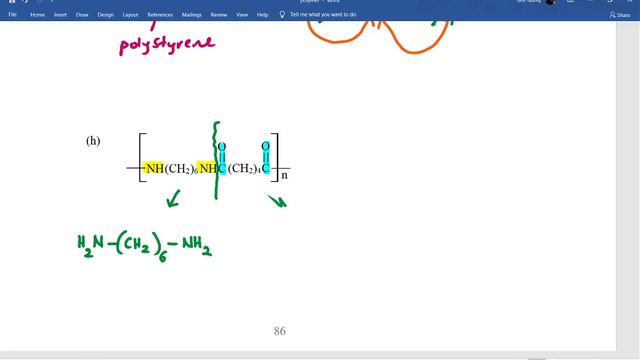Click the handwritten H2N-(CH2)6-NH2 ink
This screenshot has width=640, height=360.
click(144, 246)
